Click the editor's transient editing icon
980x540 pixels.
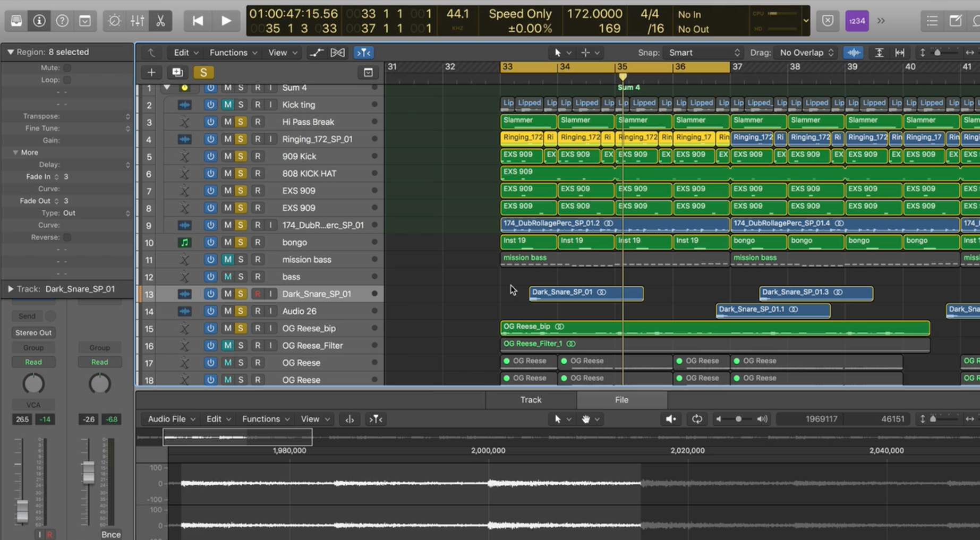tap(350, 419)
